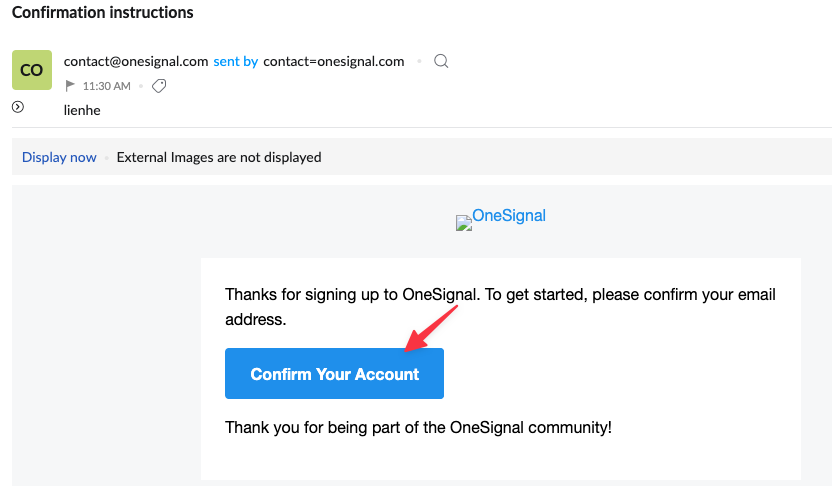This screenshot has width=832, height=486.
Task: Flag this email with the flag icon
Action: (70, 86)
